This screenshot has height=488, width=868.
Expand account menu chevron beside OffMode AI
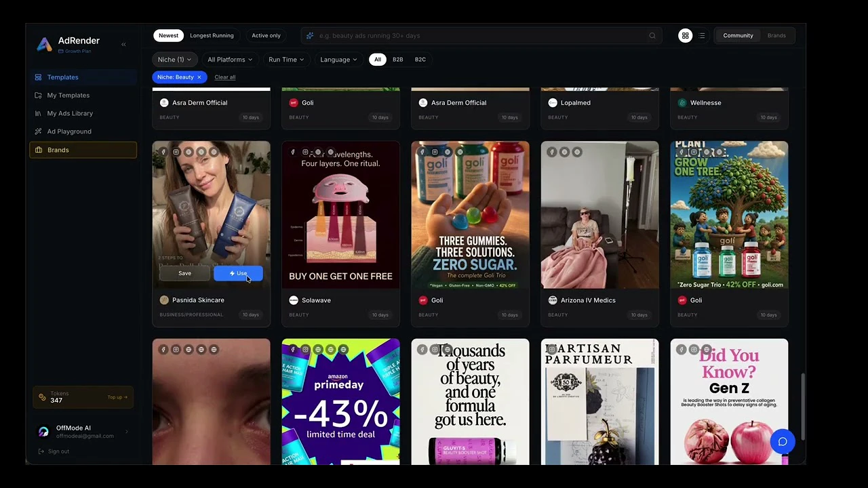point(126,432)
